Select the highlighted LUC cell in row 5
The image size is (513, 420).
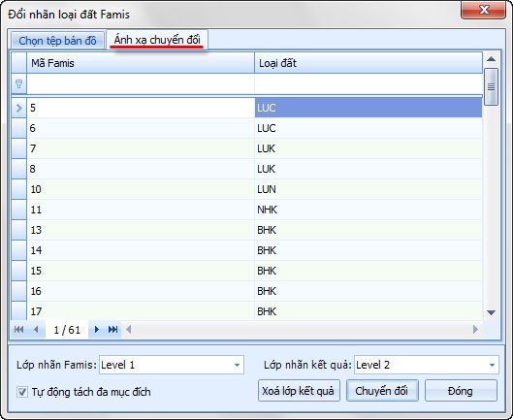click(x=369, y=108)
